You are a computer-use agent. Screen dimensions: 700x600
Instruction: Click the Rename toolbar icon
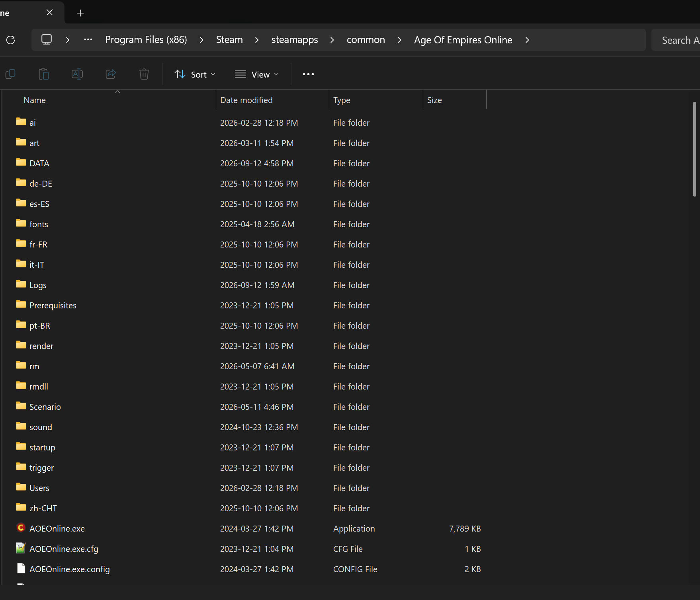click(77, 74)
